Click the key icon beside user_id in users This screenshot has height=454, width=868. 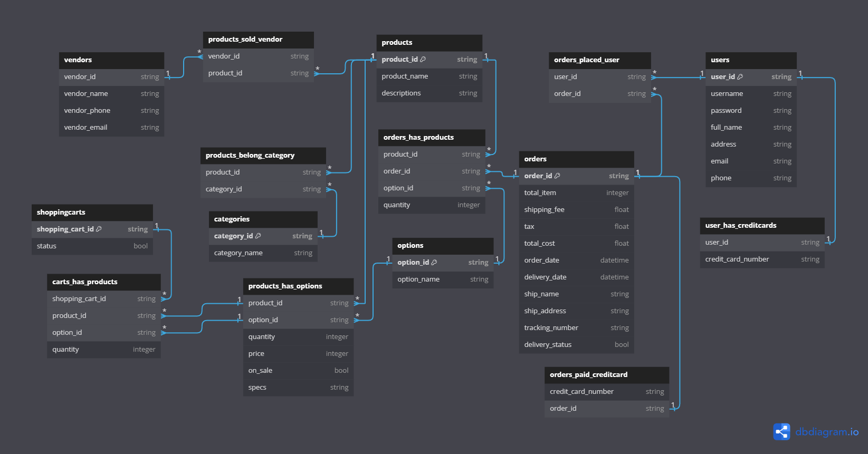(x=740, y=77)
